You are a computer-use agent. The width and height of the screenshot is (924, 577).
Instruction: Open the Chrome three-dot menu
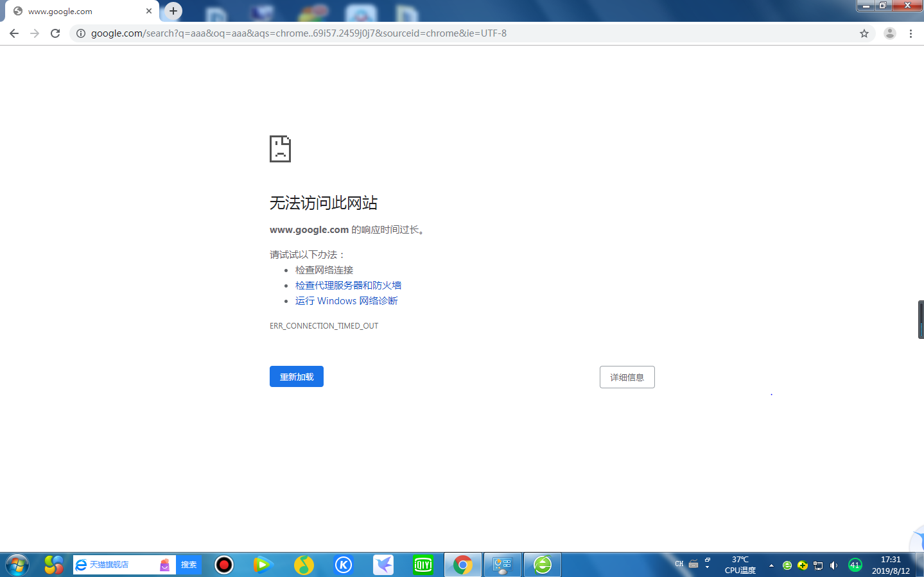point(911,33)
